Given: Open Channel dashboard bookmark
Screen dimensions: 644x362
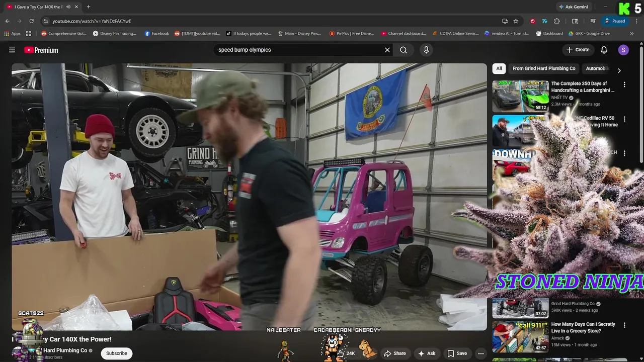Looking at the screenshot, I should [x=404, y=34].
